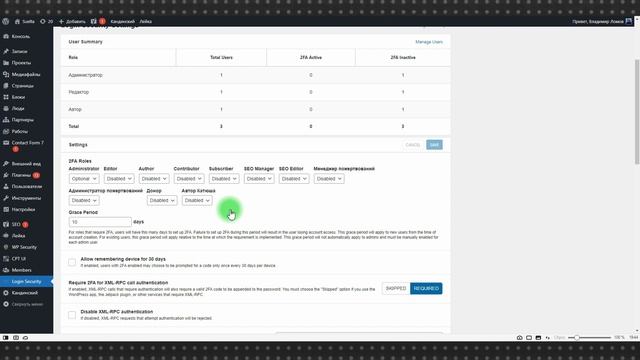Open the Subscriber 2FA role dropdown
The height and width of the screenshot is (360, 640).
[x=224, y=179]
